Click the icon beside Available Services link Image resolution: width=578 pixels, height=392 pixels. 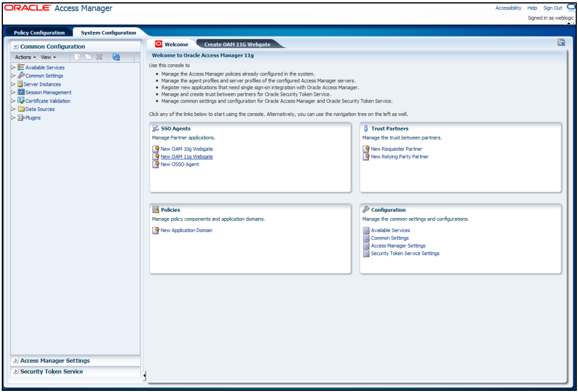pyautogui.click(x=366, y=230)
